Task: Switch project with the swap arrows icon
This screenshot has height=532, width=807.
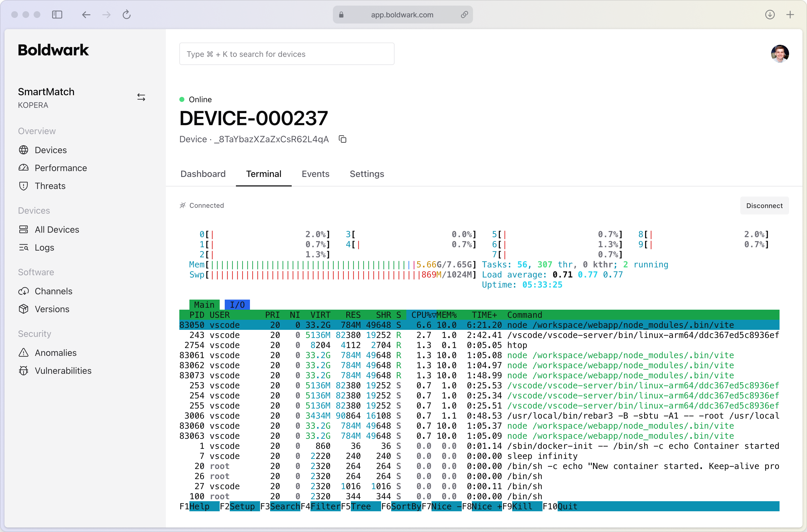Action: 141,97
